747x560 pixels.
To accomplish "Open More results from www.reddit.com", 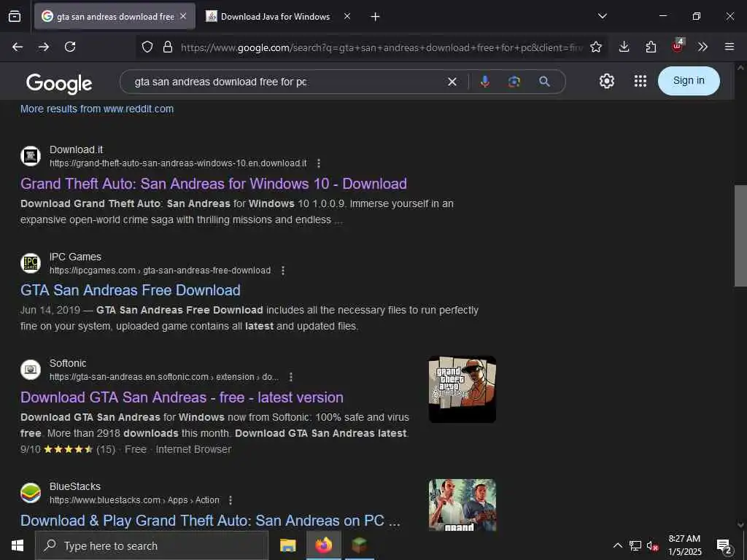I will click(x=97, y=109).
